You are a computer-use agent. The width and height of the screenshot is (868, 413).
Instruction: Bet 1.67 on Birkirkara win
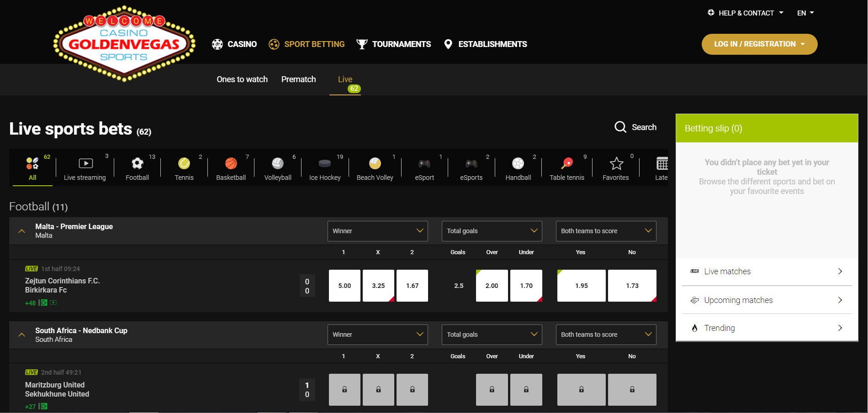[412, 286]
